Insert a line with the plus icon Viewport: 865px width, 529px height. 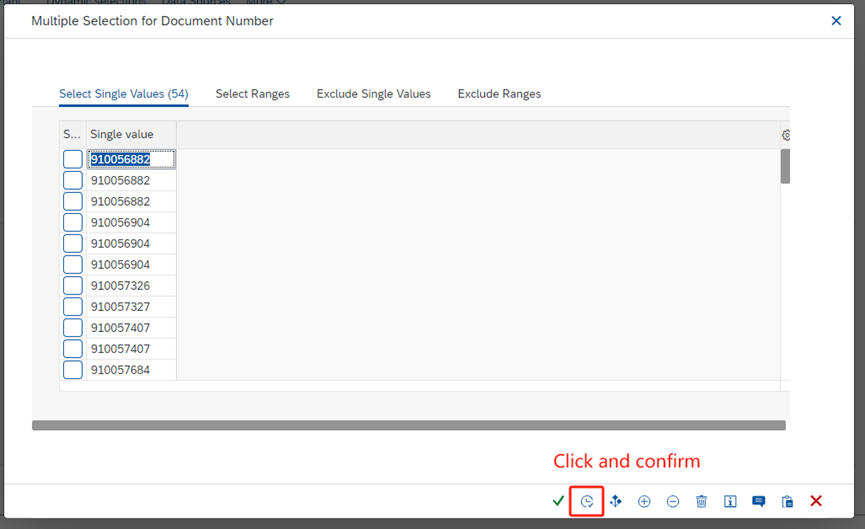pos(644,501)
